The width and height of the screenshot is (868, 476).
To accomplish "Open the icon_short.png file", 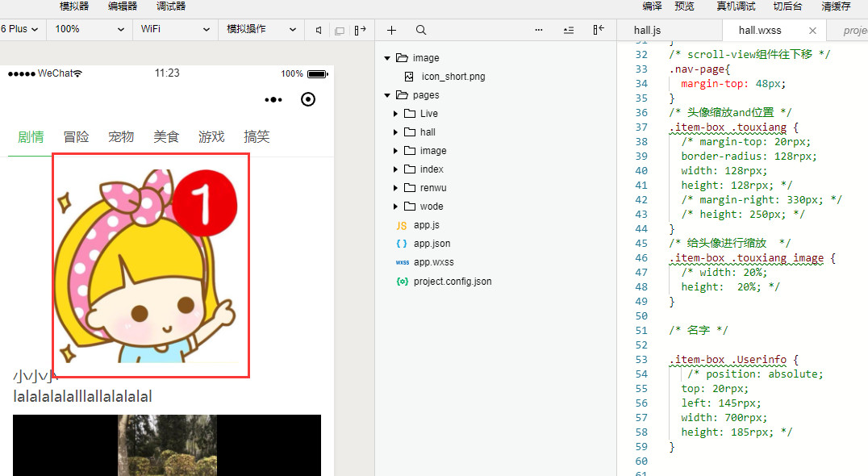I will point(453,77).
